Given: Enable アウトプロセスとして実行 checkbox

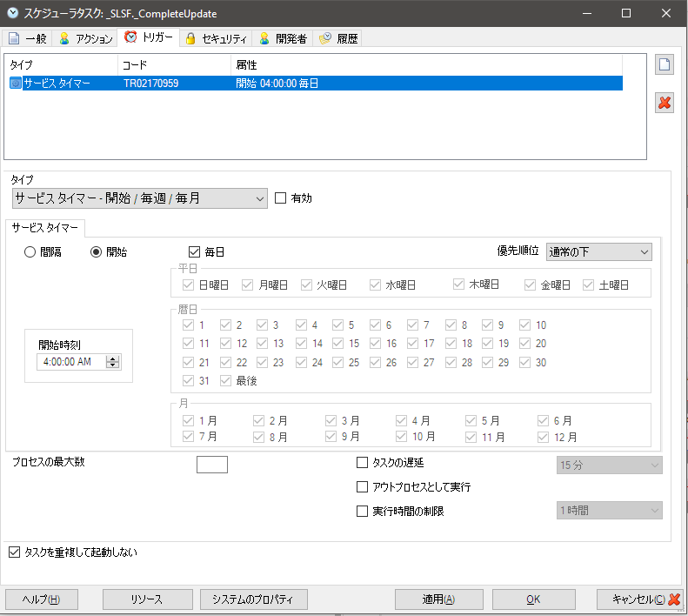Looking at the screenshot, I should pos(362,486).
